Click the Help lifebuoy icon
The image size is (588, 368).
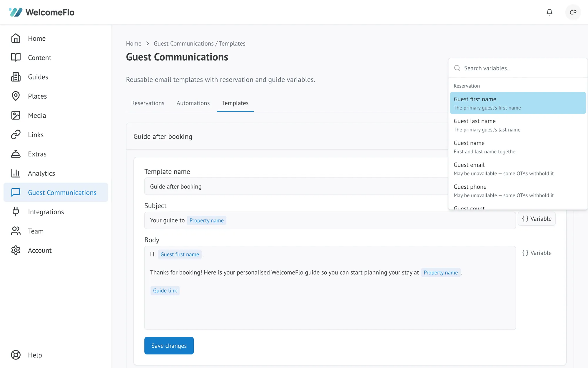click(x=16, y=355)
